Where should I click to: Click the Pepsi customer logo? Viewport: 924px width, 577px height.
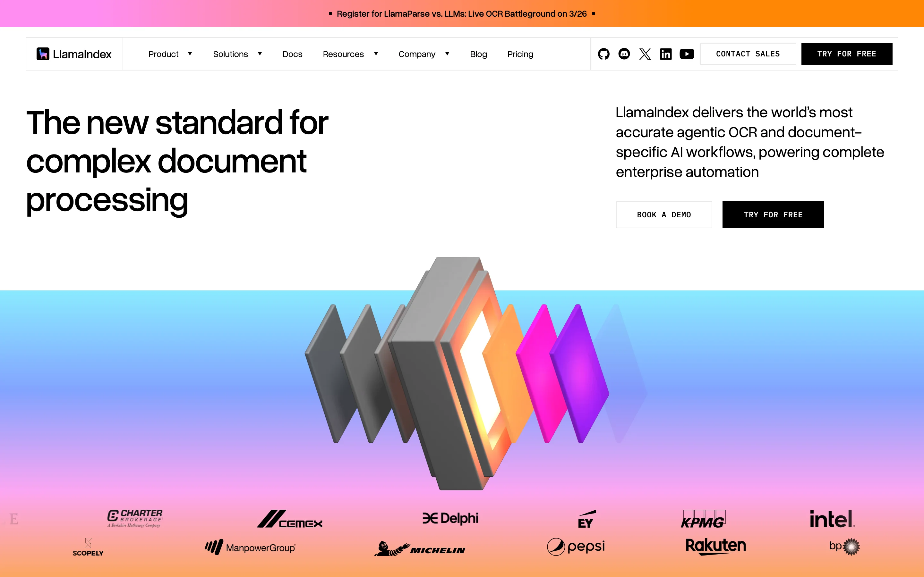576,547
